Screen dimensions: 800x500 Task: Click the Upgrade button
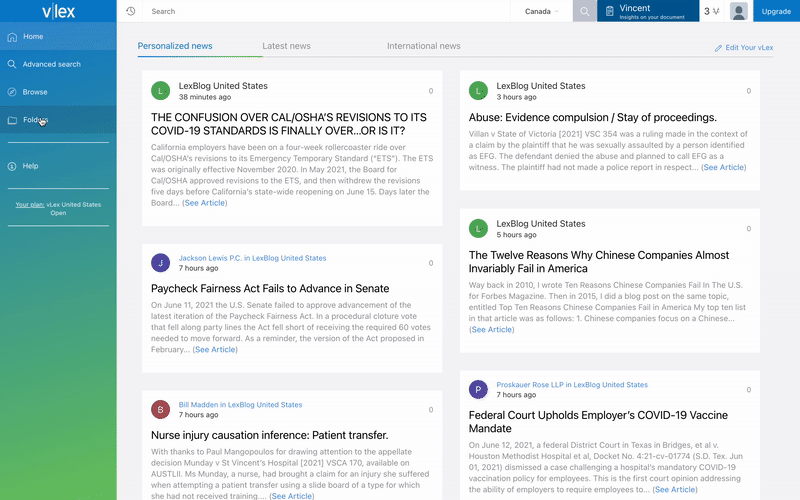pyautogui.click(x=776, y=11)
